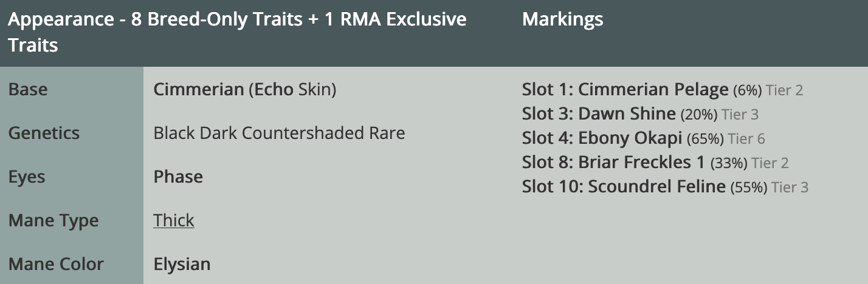Screen dimensions: 868x284
Task: Click the Slot 10 Scoundrel Feline marking
Action: (x=624, y=187)
